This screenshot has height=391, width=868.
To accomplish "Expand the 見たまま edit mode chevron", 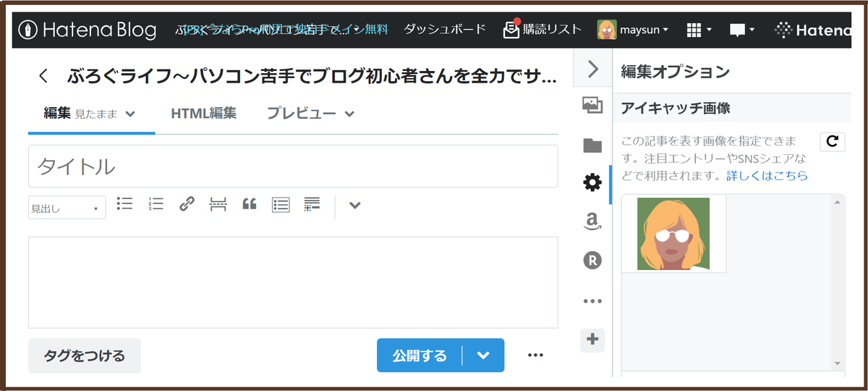I will tap(130, 114).
